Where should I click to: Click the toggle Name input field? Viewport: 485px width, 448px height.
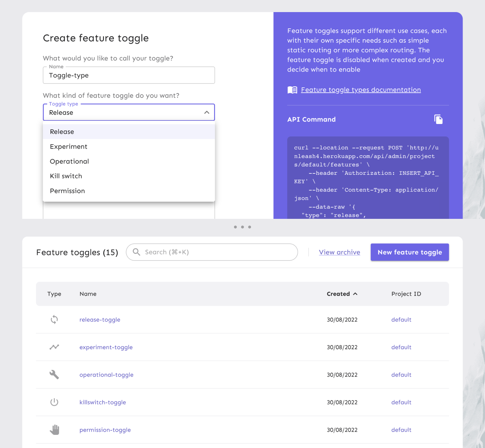pos(129,75)
